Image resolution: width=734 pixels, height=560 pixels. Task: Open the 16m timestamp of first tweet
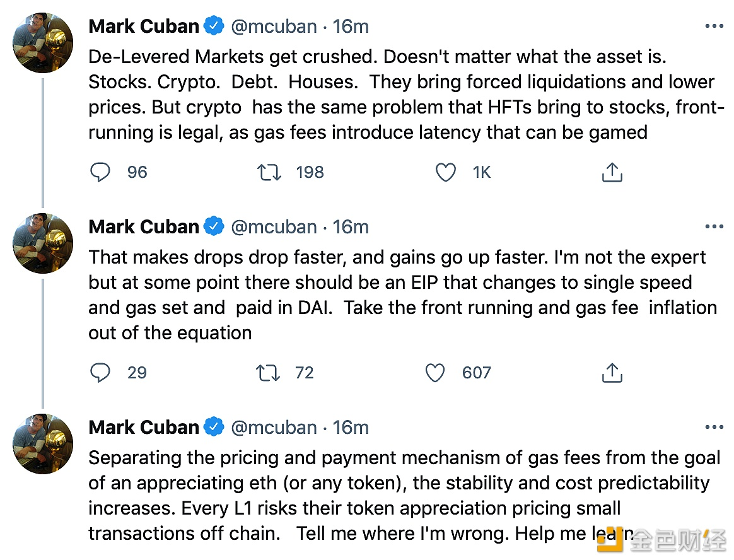tap(351, 26)
